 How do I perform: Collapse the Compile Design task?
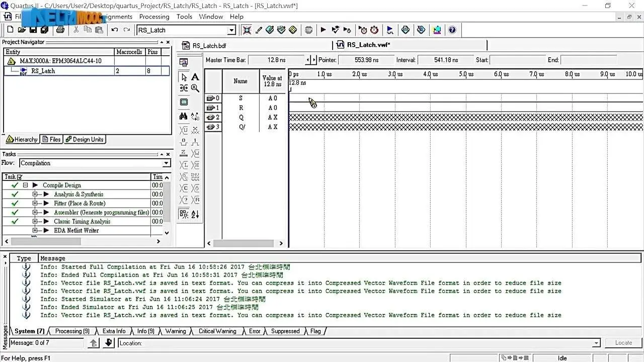25,185
